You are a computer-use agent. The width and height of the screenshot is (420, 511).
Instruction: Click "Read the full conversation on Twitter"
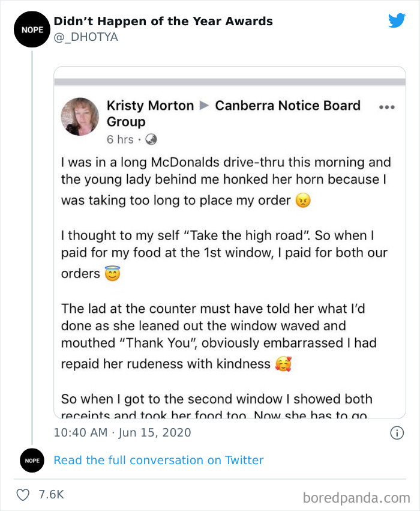[158, 460]
